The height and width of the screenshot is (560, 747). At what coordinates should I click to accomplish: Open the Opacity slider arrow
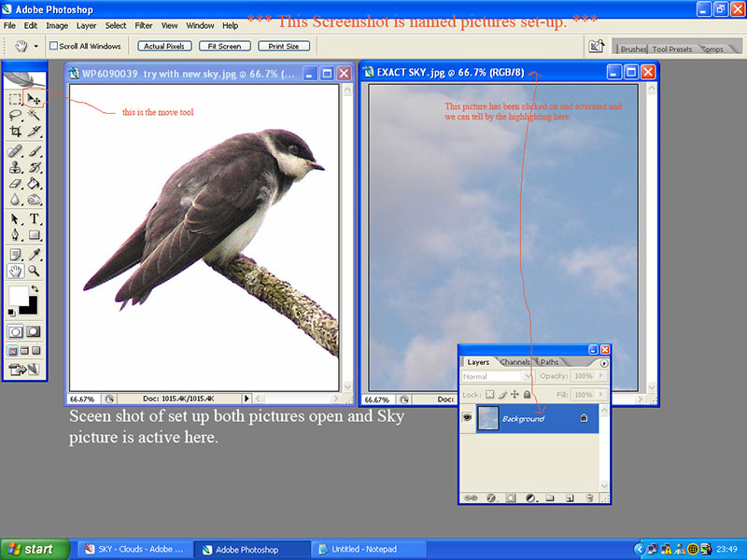pos(601,376)
